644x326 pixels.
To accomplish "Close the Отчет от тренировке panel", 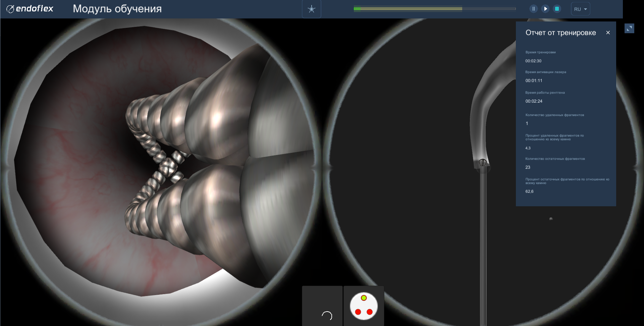I will [x=608, y=33].
